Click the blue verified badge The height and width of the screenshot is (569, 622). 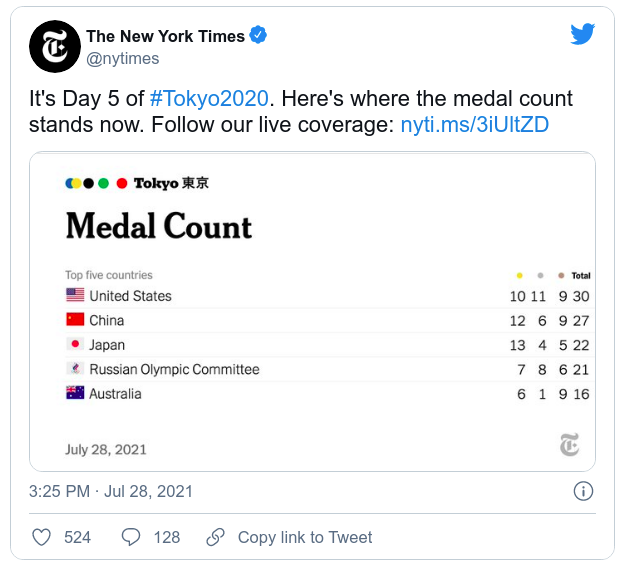[258, 36]
